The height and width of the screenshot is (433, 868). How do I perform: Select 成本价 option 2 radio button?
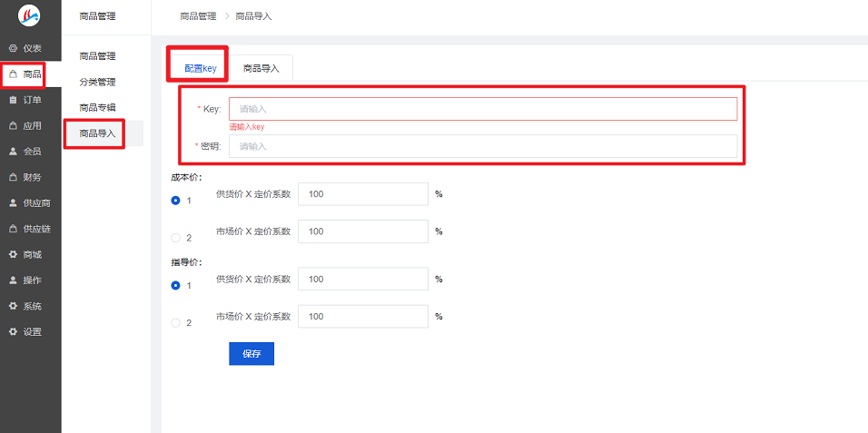[x=176, y=238]
